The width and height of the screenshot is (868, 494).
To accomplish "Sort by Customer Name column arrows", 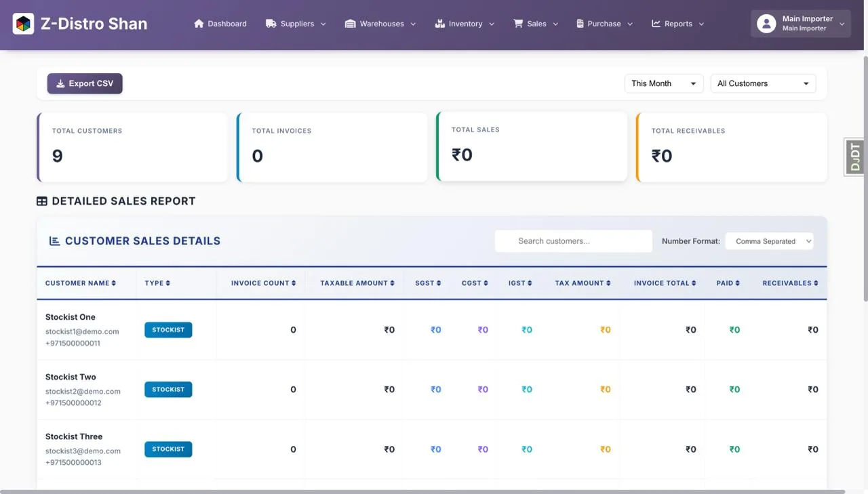I will pos(114,283).
